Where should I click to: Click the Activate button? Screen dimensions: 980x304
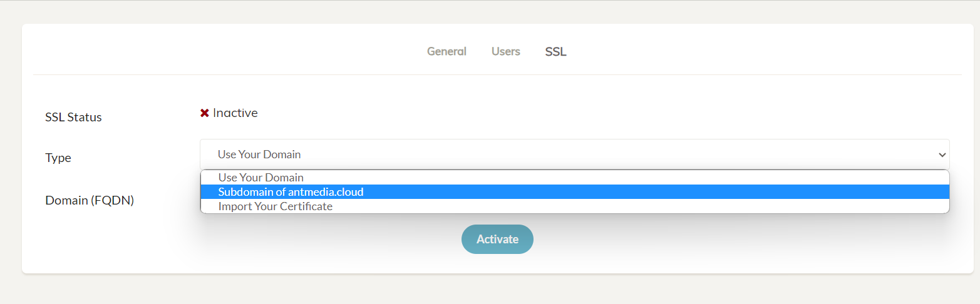pos(497,239)
